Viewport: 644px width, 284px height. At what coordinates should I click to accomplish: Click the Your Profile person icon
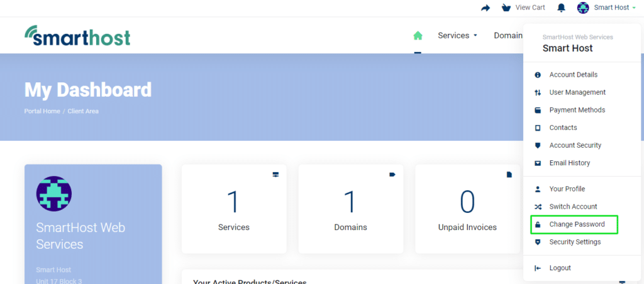click(x=538, y=189)
